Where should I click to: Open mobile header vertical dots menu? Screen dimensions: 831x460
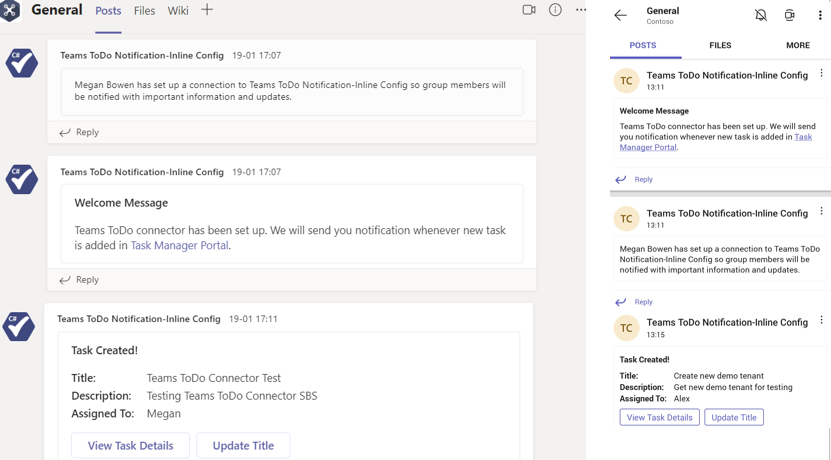820,15
